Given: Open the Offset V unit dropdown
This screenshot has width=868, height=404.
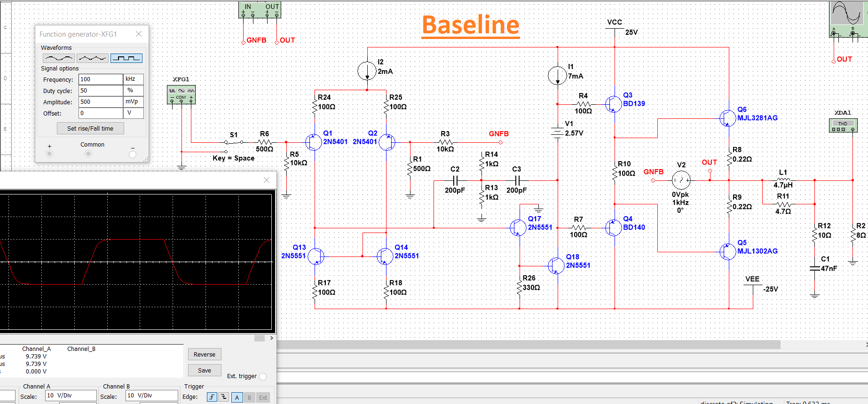Looking at the screenshot, I should [x=134, y=113].
